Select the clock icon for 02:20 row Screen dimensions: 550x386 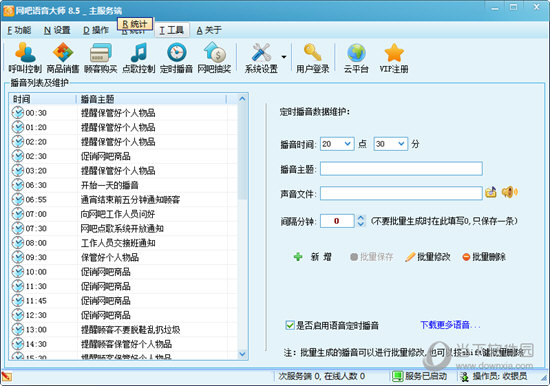pos(18,141)
